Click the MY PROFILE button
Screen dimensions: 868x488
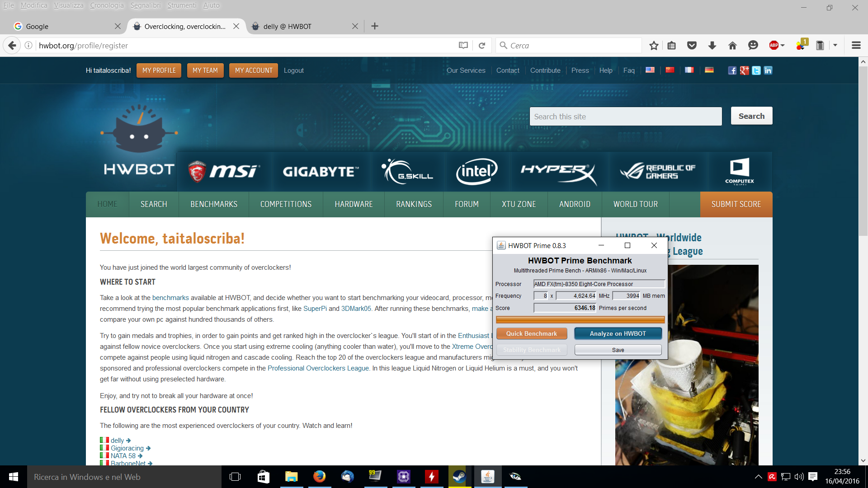[159, 70]
